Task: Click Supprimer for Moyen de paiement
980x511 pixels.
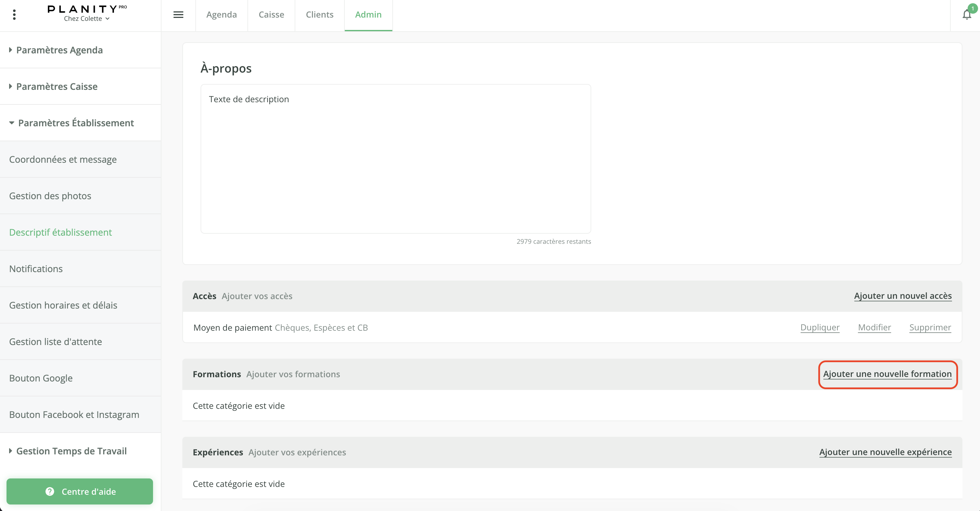Action: point(930,327)
